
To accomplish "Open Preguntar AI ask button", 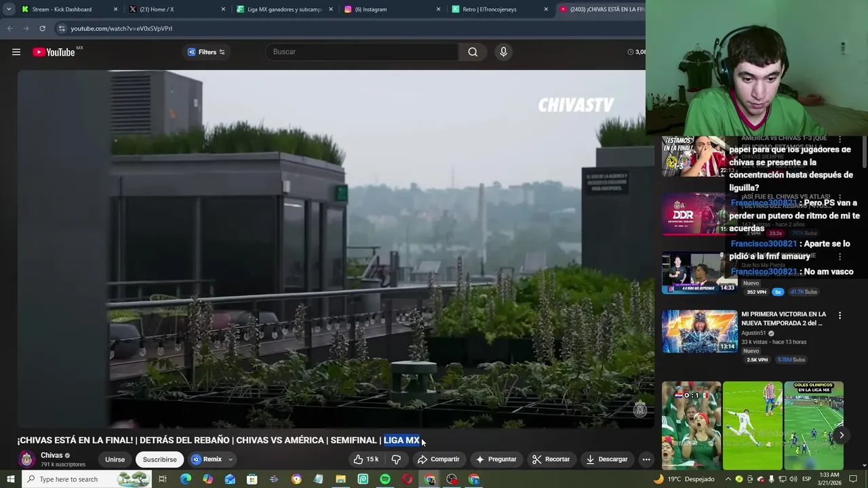I will 496,460.
